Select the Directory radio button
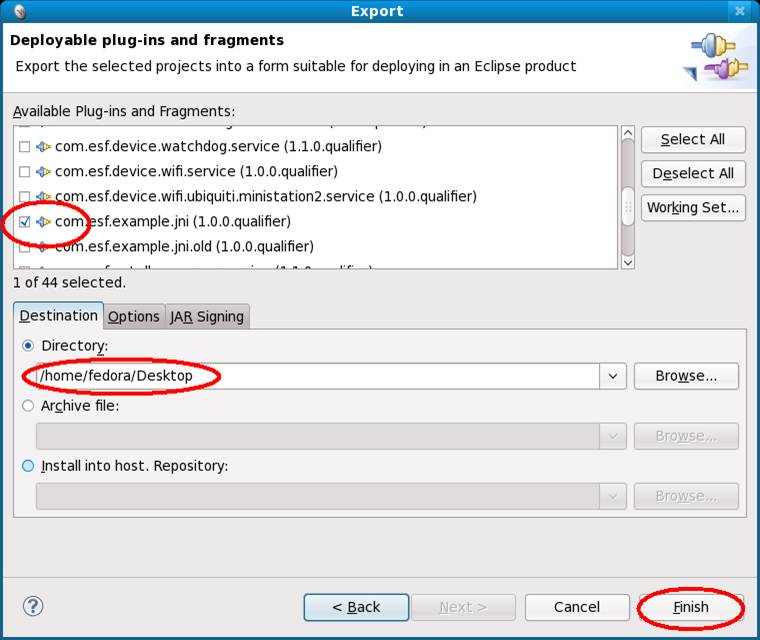 28,346
